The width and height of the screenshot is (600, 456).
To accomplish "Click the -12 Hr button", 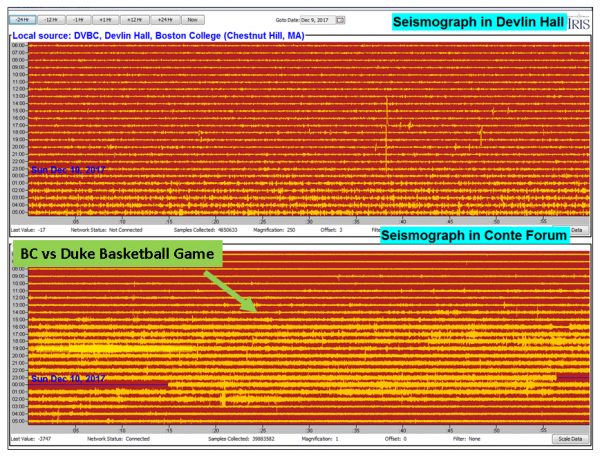I will 51,20.
